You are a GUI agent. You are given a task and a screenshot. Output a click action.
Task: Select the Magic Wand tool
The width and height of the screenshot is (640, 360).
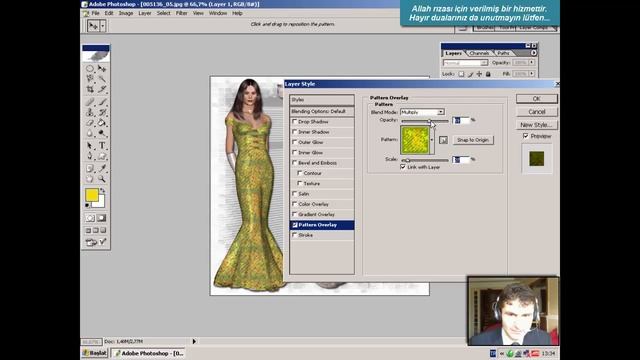pos(102,78)
